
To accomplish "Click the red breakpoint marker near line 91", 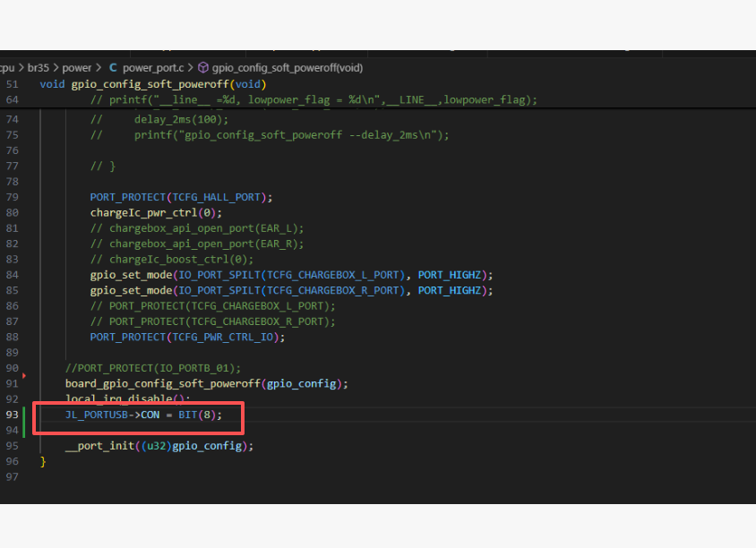I will [23, 375].
